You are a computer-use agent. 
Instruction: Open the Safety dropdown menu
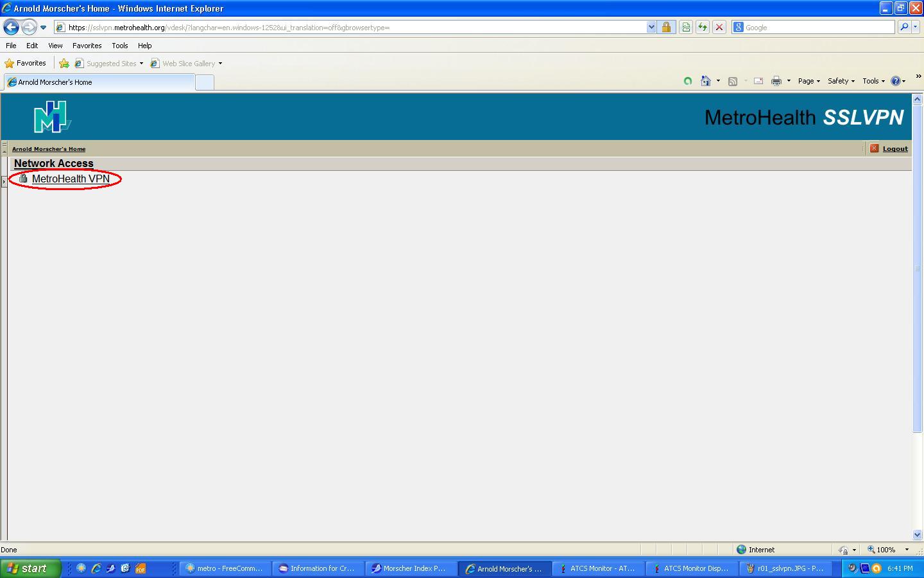tap(841, 81)
